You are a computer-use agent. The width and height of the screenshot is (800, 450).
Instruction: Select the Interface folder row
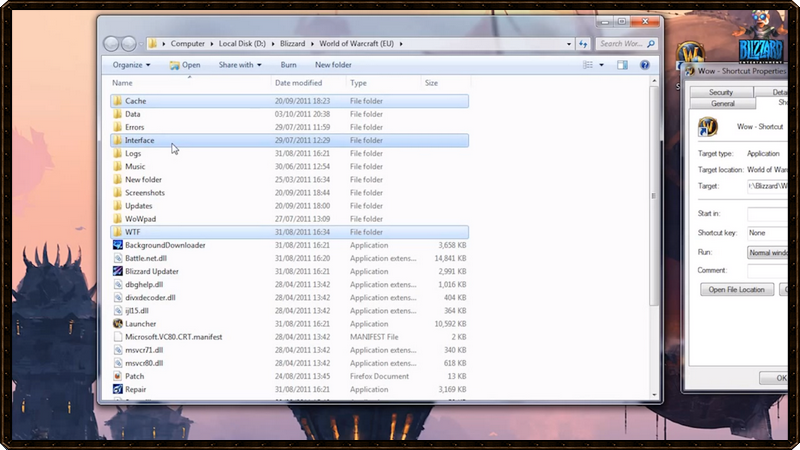coord(289,140)
